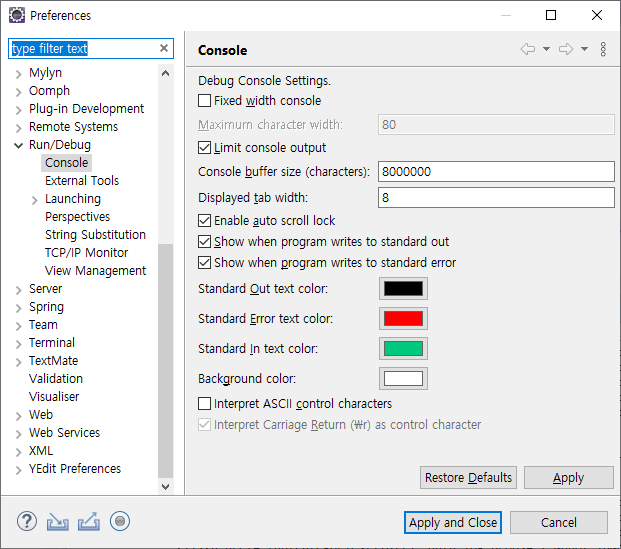Click the Console buffer size field

pyautogui.click(x=496, y=172)
